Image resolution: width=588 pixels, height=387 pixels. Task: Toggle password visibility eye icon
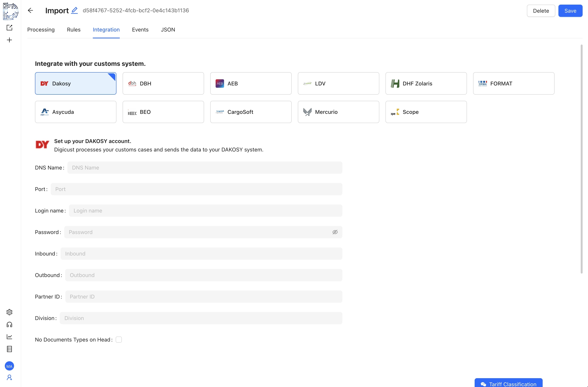pyautogui.click(x=335, y=232)
